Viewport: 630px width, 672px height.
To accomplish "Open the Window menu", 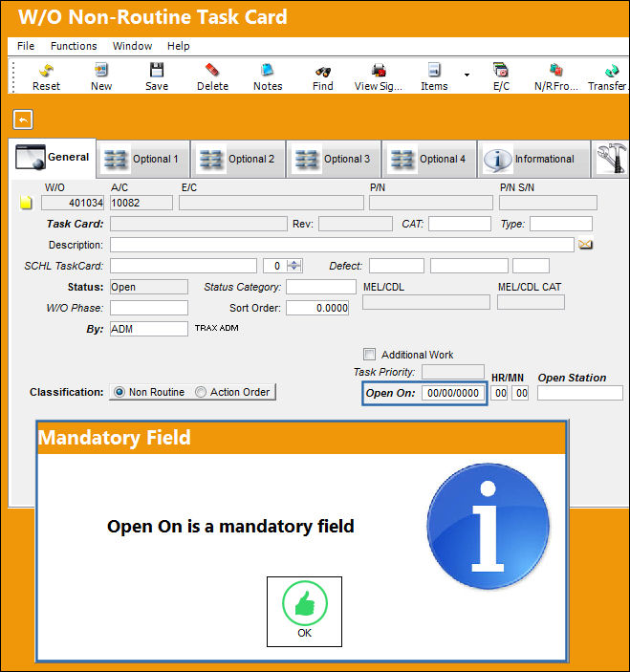I will 132,46.
